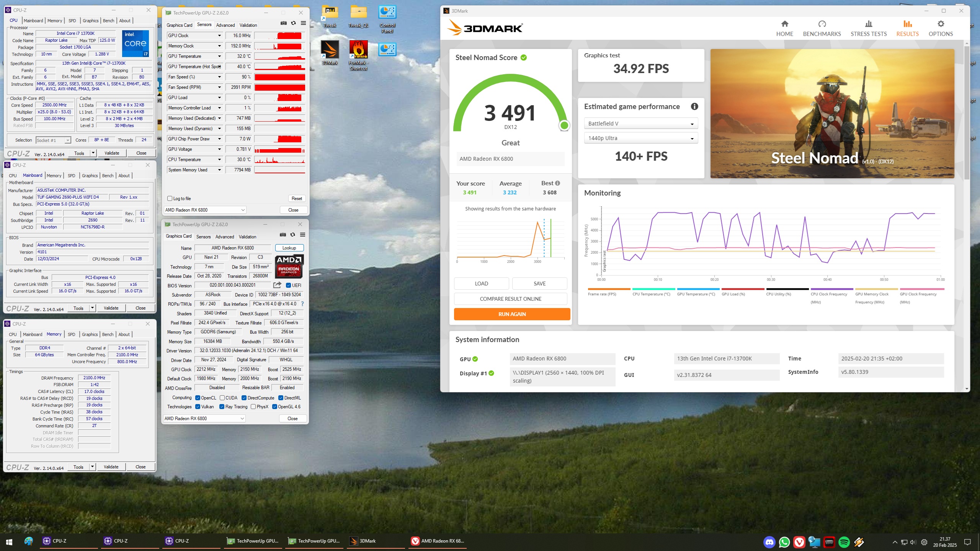Click the refresh icon in GPU-Z Graphics Card window

292,235
